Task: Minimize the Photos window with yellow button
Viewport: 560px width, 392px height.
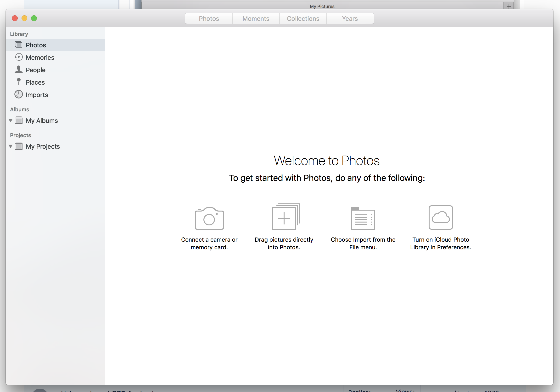Action: tap(24, 18)
